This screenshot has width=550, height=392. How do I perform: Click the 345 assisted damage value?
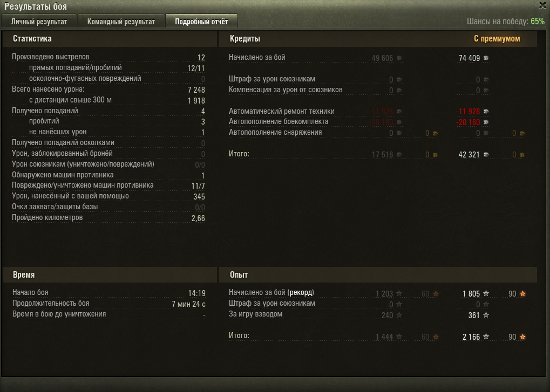click(x=199, y=197)
